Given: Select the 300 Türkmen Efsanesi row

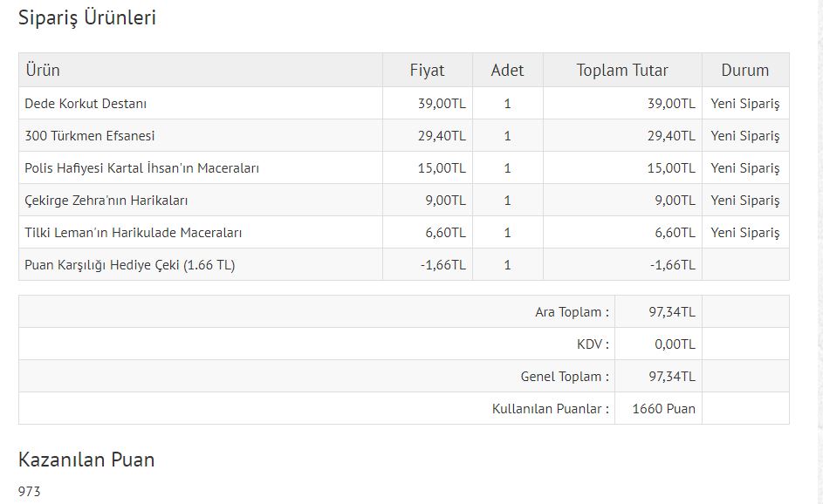Looking at the screenshot, I should (403, 136).
